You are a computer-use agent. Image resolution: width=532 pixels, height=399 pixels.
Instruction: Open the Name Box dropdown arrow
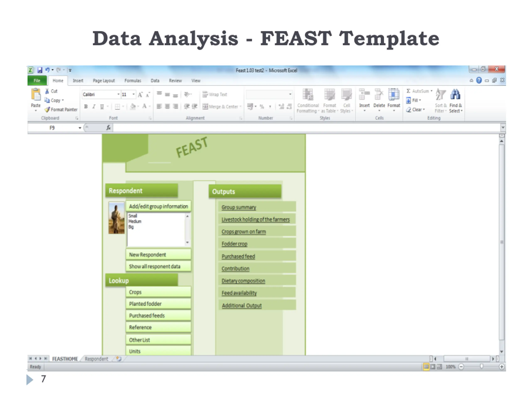click(80, 128)
